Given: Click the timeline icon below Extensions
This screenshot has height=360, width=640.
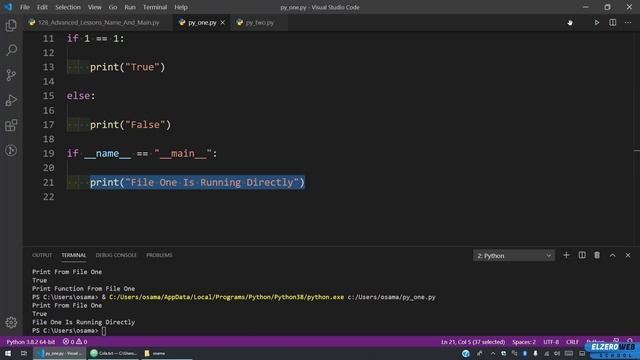Looking at the screenshot, I should tap(11, 150).
